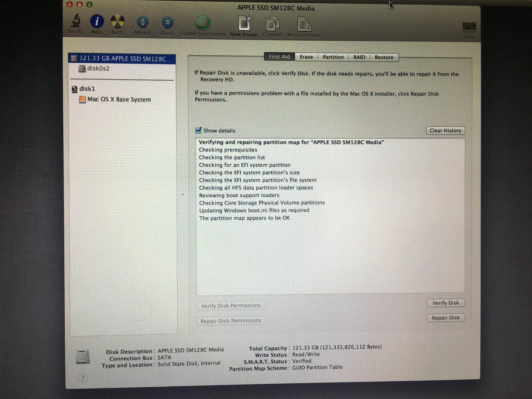Click the Repair Disk button
Image resolution: width=532 pixels, height=399 pixels.
[x=445, y=317]
